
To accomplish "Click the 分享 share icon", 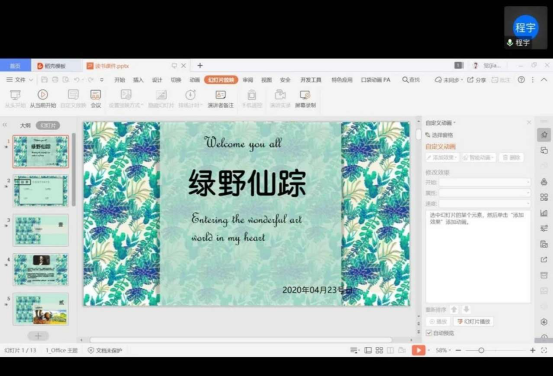I will pos(476,80).
